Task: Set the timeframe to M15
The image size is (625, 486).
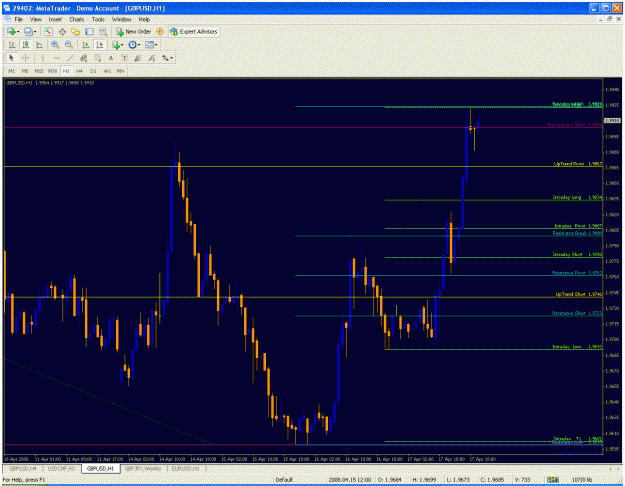Action: 39,71
